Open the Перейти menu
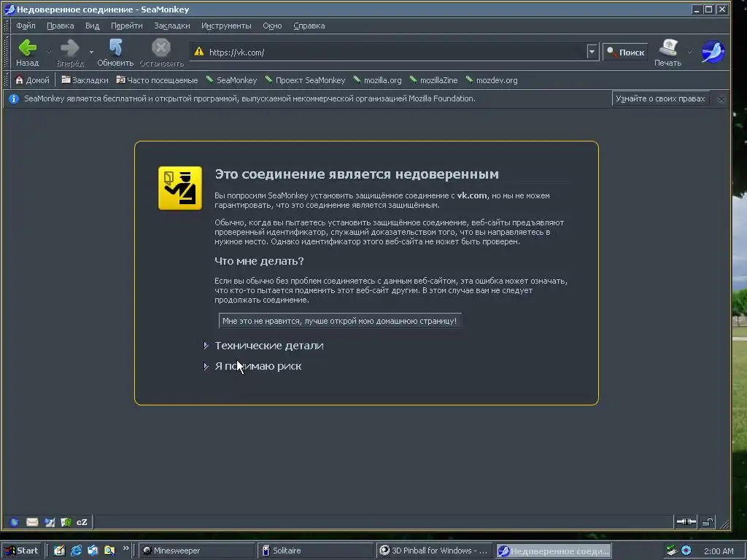 pyautogui.click(x=127, y=26)
